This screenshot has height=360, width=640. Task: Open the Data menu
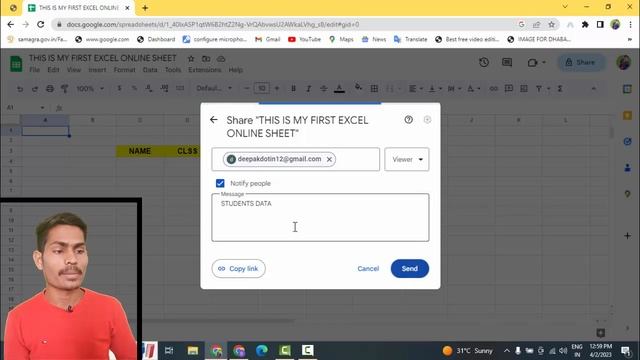coord(150,70)
